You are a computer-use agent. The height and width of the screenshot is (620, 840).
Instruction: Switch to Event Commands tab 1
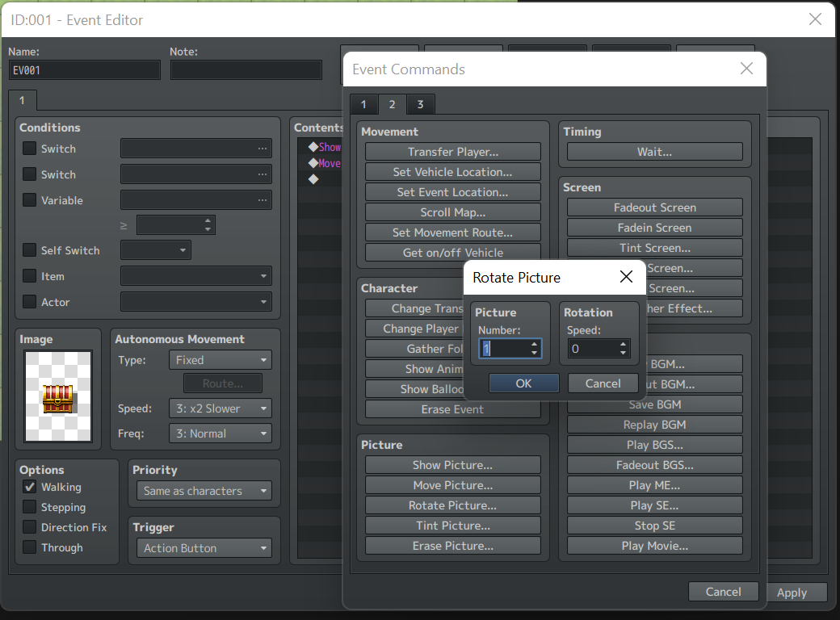[x=363, y=104]
